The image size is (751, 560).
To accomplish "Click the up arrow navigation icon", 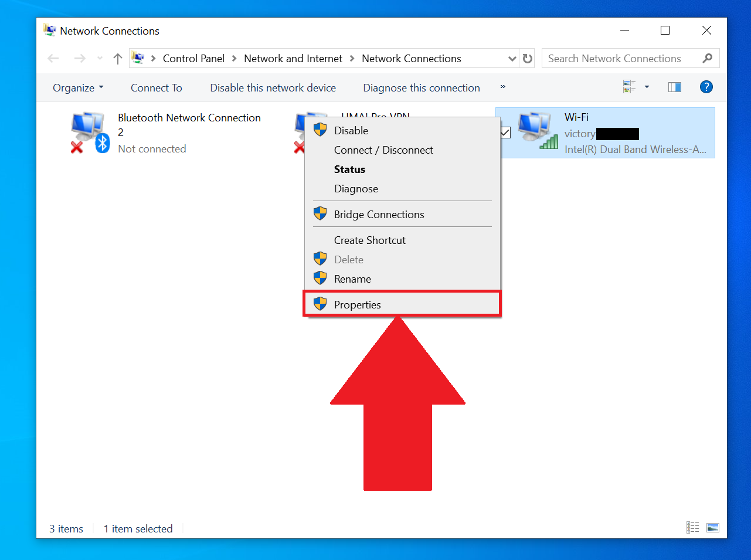I will tap(117, 58).
